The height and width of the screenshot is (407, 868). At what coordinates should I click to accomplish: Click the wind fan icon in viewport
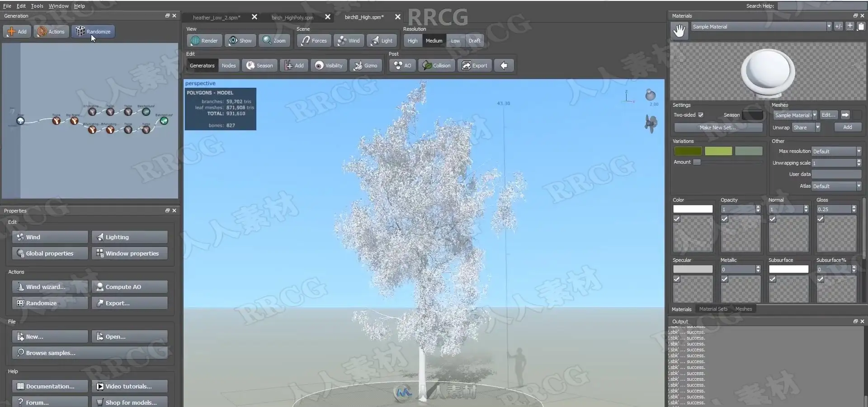pyautogui.click(x=651, y=123)
